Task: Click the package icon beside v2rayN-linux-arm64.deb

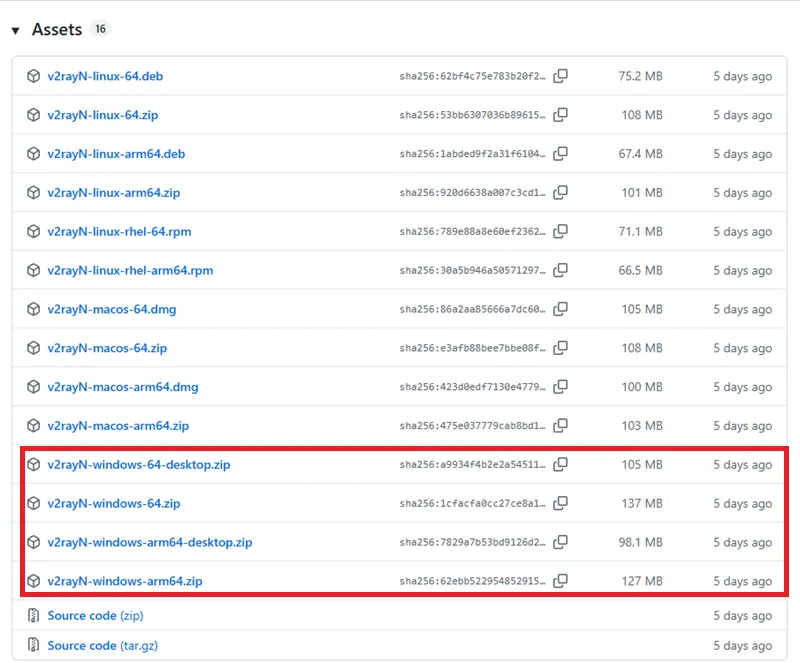Action: (x=32, y=154)
